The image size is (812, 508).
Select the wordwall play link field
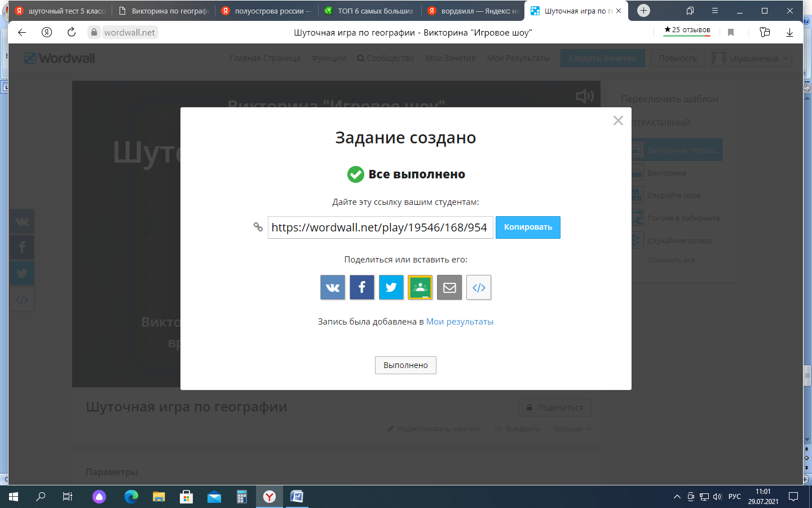pyautogui.click(x=381, y=227)
